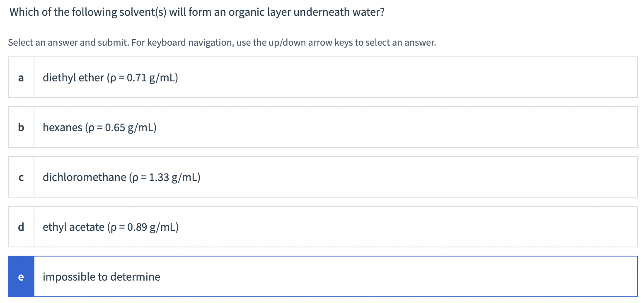Click the letter label 'b'
This screenshot has width=644, height=303.
tap(21, 127)
